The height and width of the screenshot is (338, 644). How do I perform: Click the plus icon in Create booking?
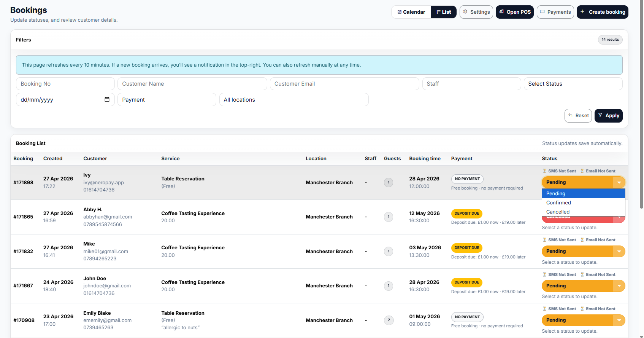[x=582, y=12]
